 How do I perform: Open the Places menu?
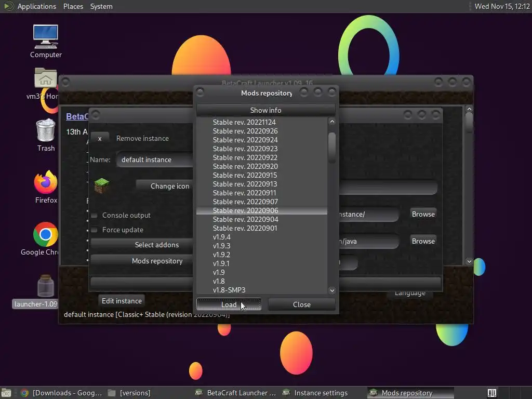tap(73, 6)
